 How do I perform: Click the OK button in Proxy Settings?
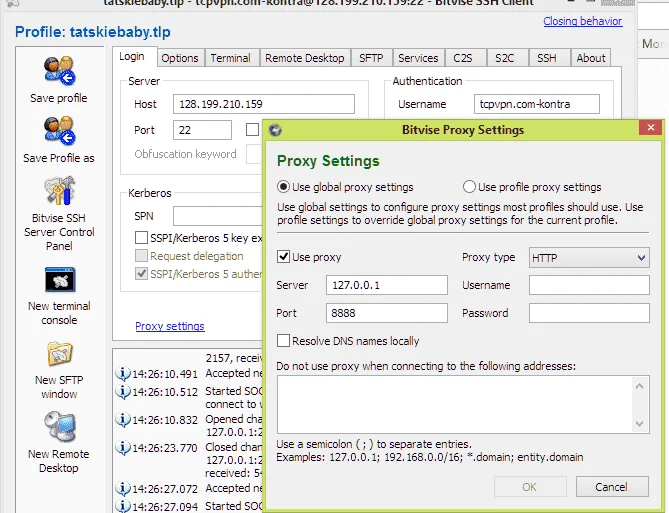coord(530,487)
